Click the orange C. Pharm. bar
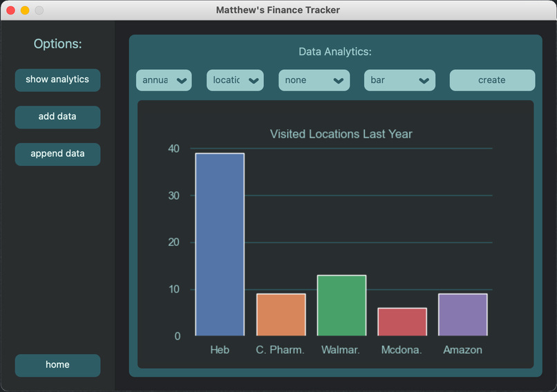The height and width of the screenshot is (392, 557). pyautogui.click(x=281, y=315)
